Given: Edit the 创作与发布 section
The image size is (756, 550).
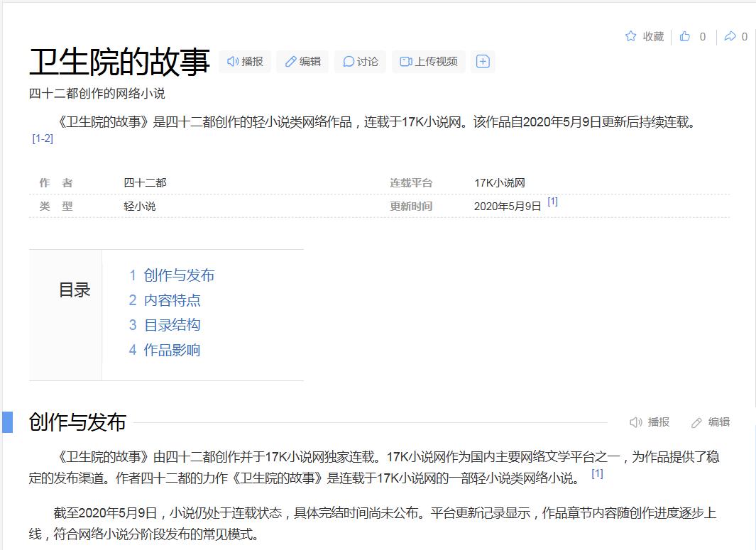Looking at the screenshot, I should coord(711,422).
